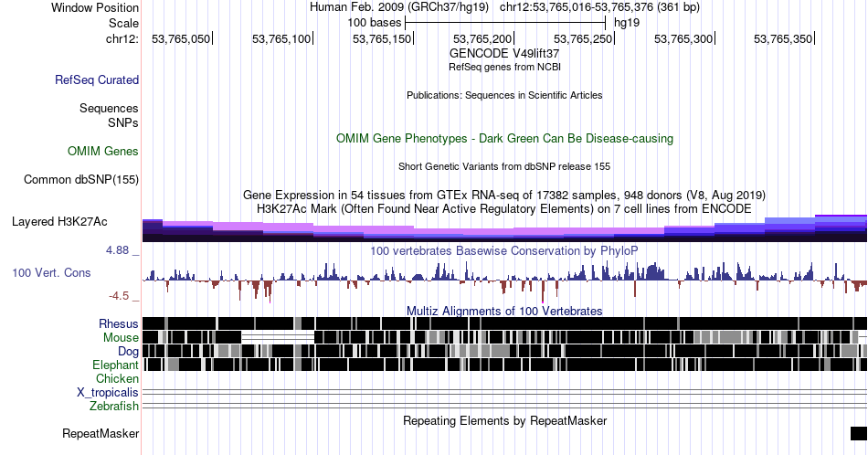868x455 pixels.
Task: Click the Human Feb. 2009 (GRCh37/hg19) assembly text
Action: tap(399, 7)
